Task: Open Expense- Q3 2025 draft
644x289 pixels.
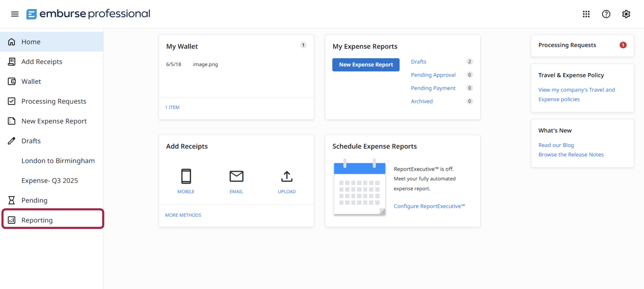Action: click(50, 180)
